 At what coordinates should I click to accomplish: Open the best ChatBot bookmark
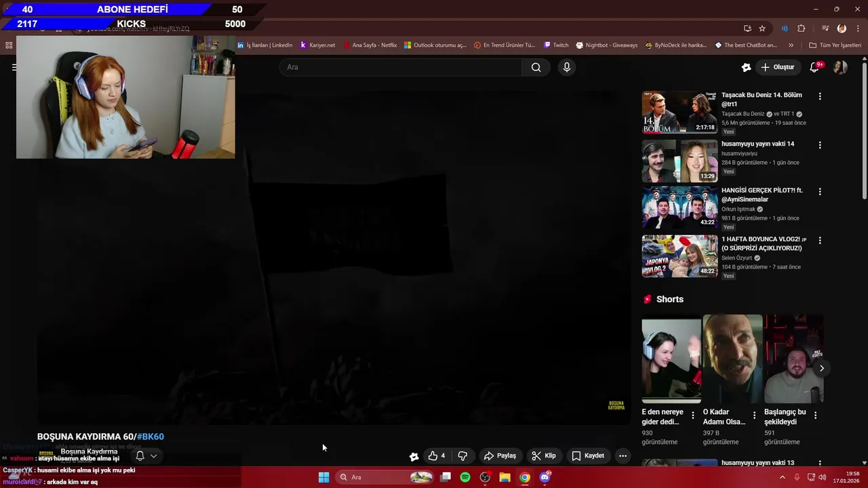(x=746, y=45)
